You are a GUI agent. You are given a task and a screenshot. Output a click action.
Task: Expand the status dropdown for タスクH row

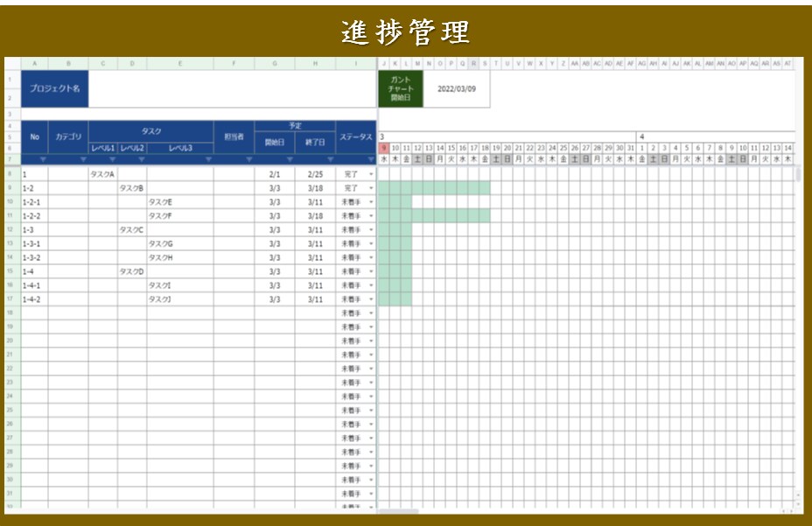click(x=371, y=257)
